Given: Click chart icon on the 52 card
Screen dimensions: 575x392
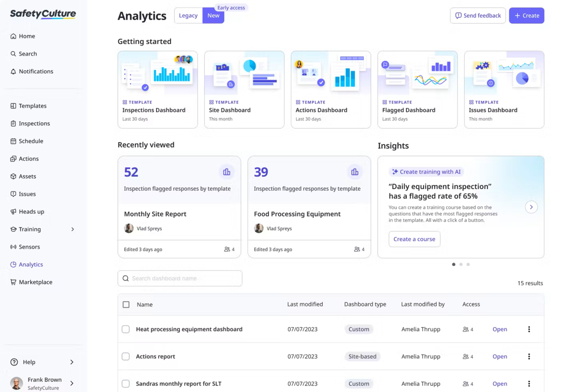Looking at the screenshot, I should click(x=227, y=172).
